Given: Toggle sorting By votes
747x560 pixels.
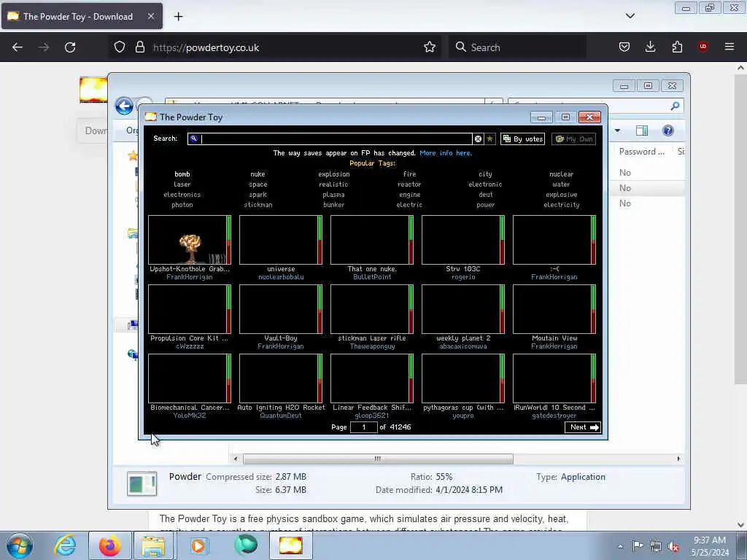Looking at the screenshot, I should (522, 139).
